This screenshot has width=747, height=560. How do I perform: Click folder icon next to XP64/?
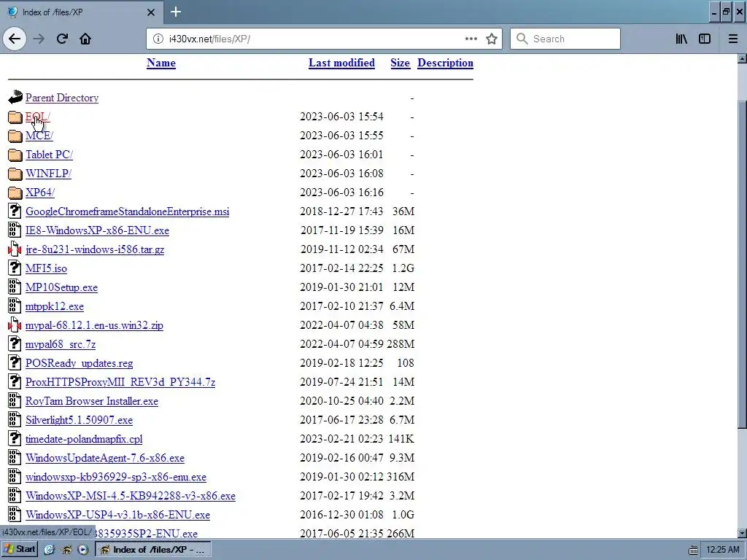click(15, 192)
